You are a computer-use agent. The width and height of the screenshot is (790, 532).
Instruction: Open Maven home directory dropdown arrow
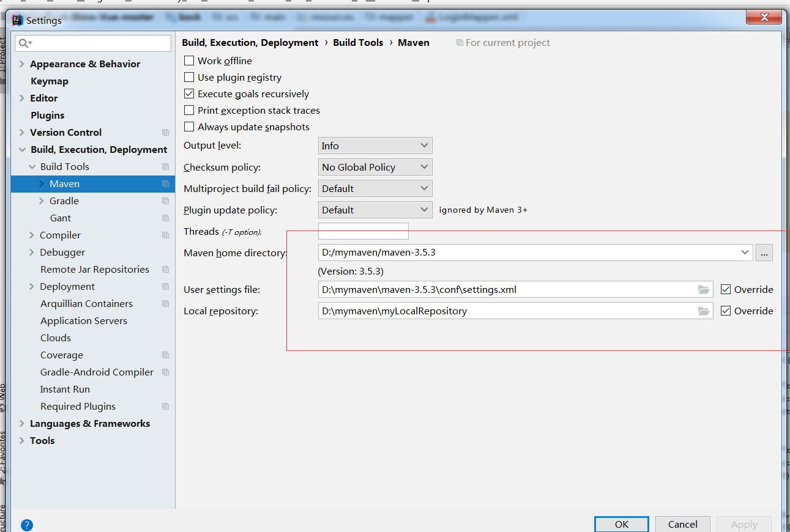pos(745,252)
